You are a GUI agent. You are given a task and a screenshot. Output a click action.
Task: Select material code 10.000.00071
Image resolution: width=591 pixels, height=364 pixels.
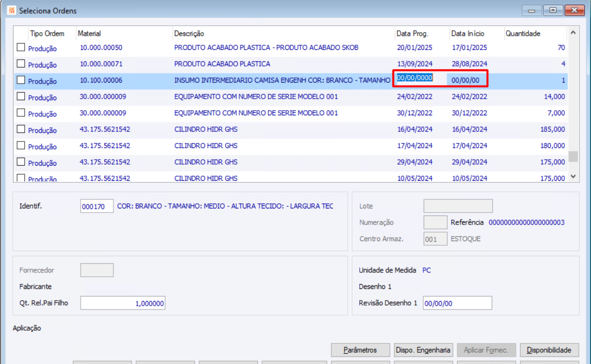(101, 63)
